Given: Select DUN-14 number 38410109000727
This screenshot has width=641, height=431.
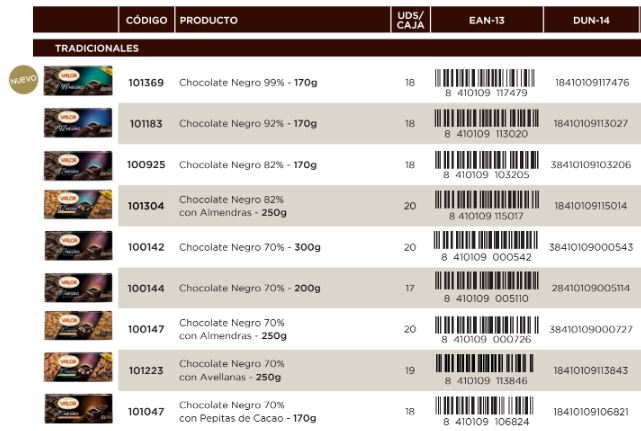Looking at the screenshot, I should tap(591, 329).
